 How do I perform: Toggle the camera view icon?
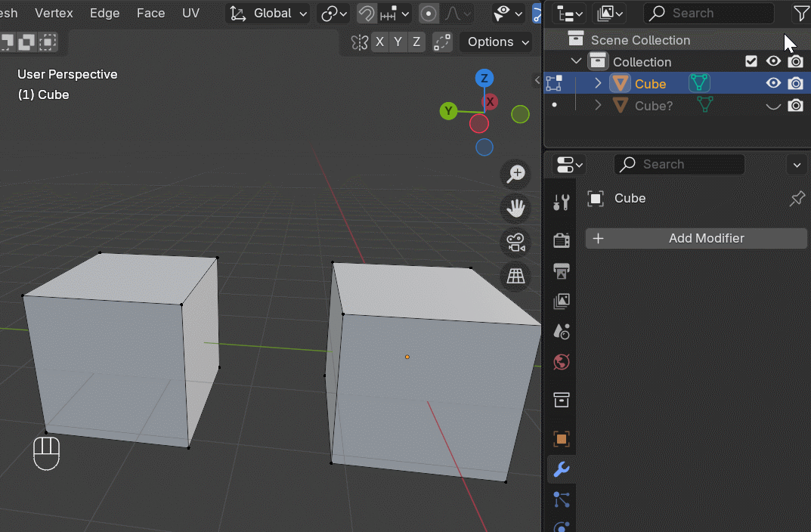tap(516, 243)
